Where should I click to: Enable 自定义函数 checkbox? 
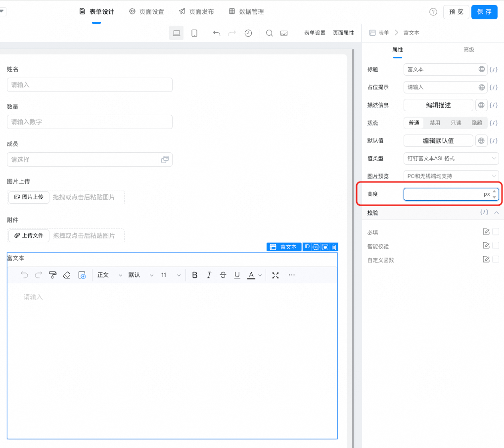[496, 259]
